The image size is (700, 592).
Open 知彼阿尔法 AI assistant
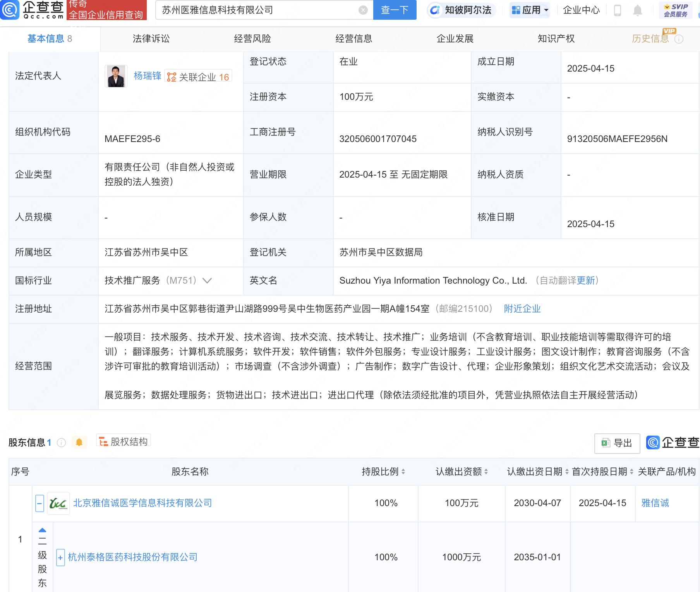(x=461, y=10)
